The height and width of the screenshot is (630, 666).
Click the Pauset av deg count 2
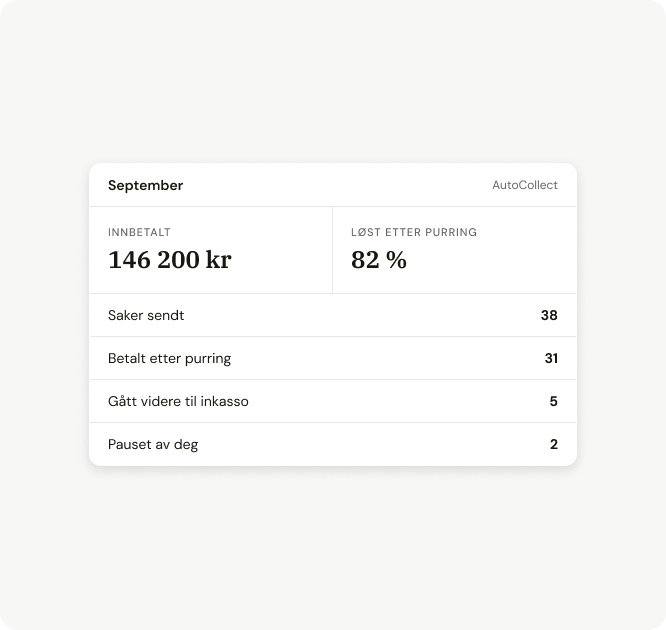coord(553,444)
